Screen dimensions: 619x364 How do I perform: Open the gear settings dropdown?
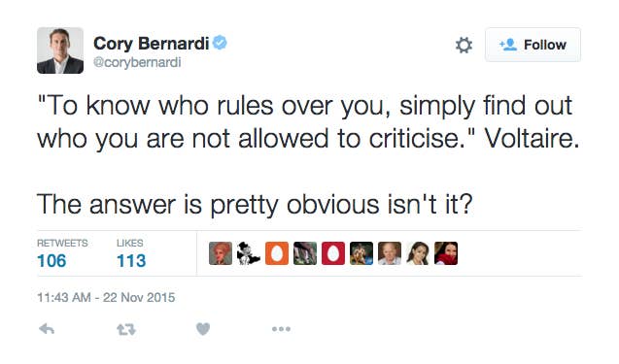pyautogui.click(x=464, y=45)
